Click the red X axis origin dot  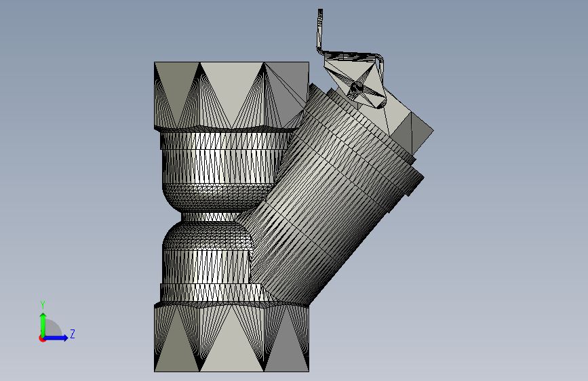[42, 338]
